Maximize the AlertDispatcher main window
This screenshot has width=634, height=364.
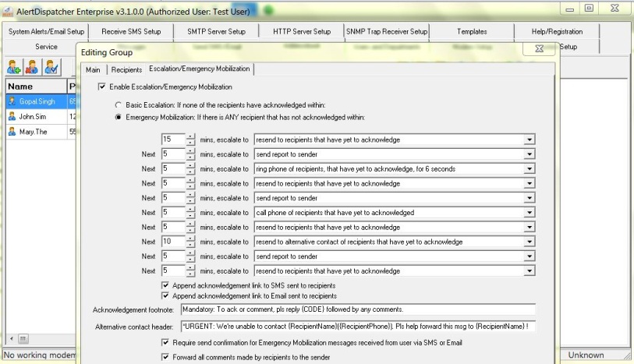coord(589,8)
